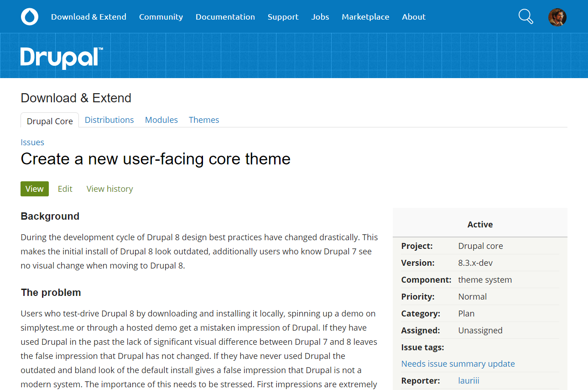Click the large Drupal wordmark banner logo
This screenshot has width=588, height=390.
pyautogui.click(x=61, y=58)
